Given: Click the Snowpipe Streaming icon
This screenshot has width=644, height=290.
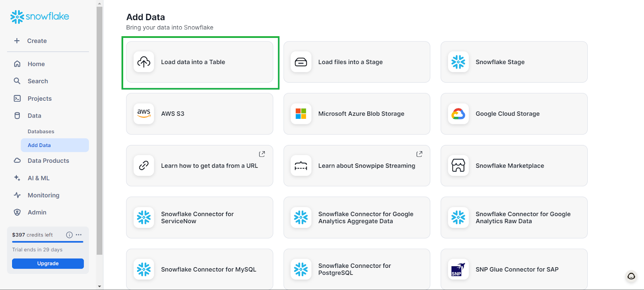Looking at the screenshot, I should (x=301, y=166).
